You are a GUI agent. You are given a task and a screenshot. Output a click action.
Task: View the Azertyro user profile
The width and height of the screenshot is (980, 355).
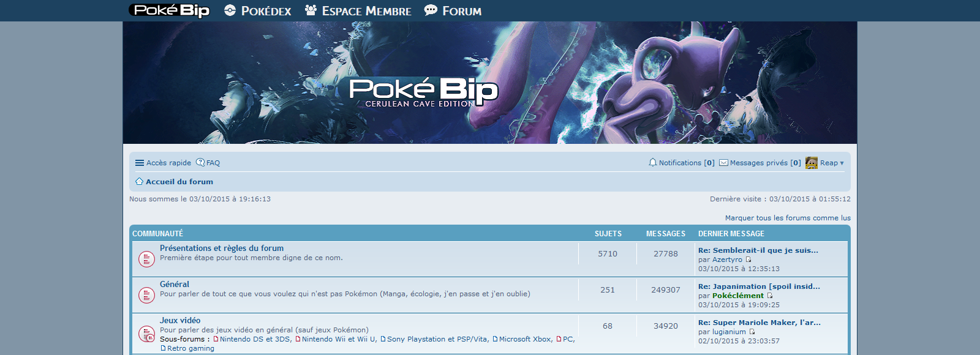click(727, 260)
